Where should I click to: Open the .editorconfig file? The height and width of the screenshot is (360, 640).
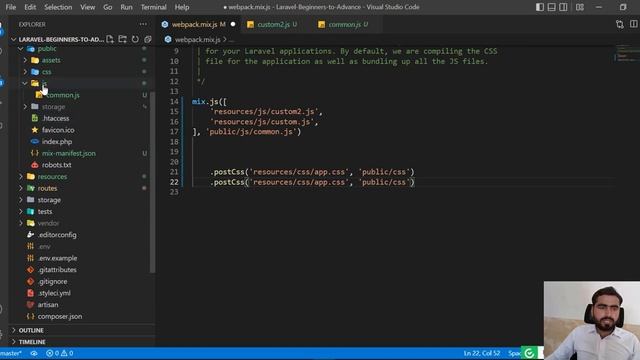pos(57,235)
